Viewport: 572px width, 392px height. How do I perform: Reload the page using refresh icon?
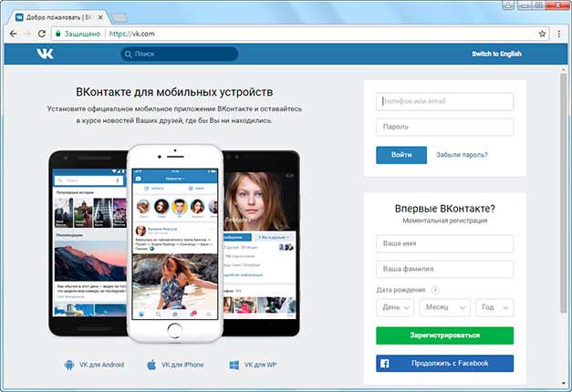(42, 34)
